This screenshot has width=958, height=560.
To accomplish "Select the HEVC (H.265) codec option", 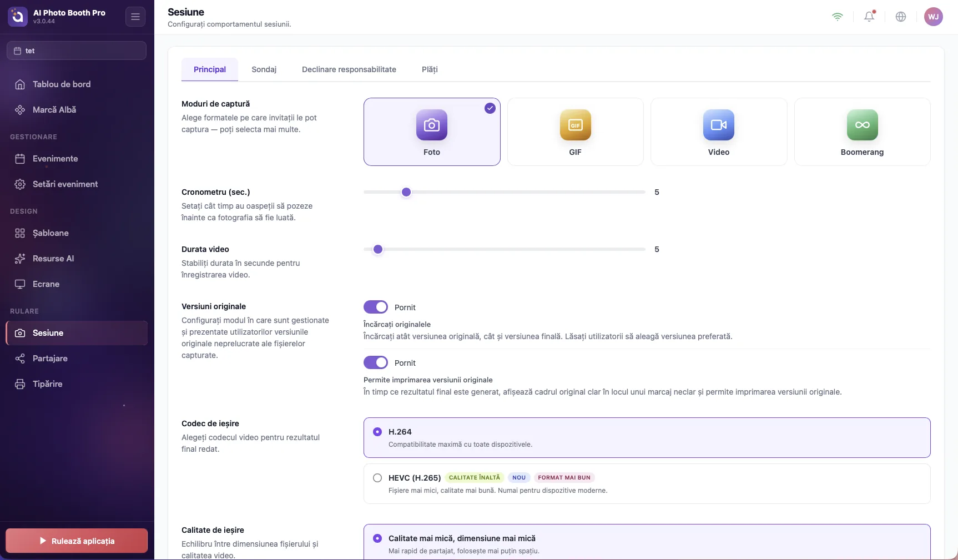I will [x=647, y=483].
